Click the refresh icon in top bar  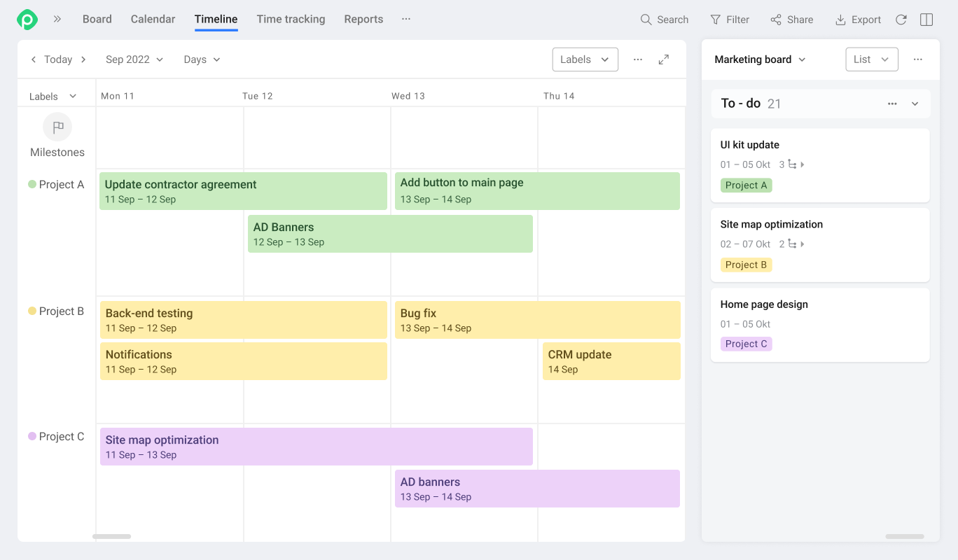coord(901,20)
